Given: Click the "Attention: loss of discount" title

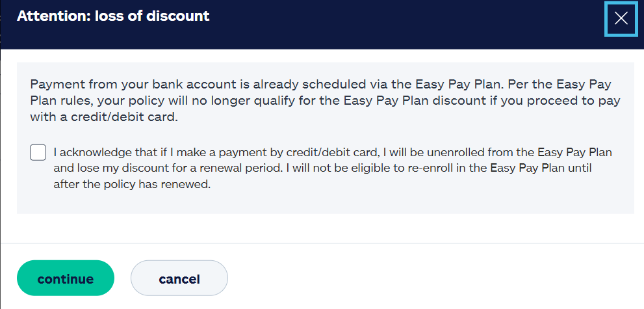Looking at the screenshot, I should pos(113,16).
